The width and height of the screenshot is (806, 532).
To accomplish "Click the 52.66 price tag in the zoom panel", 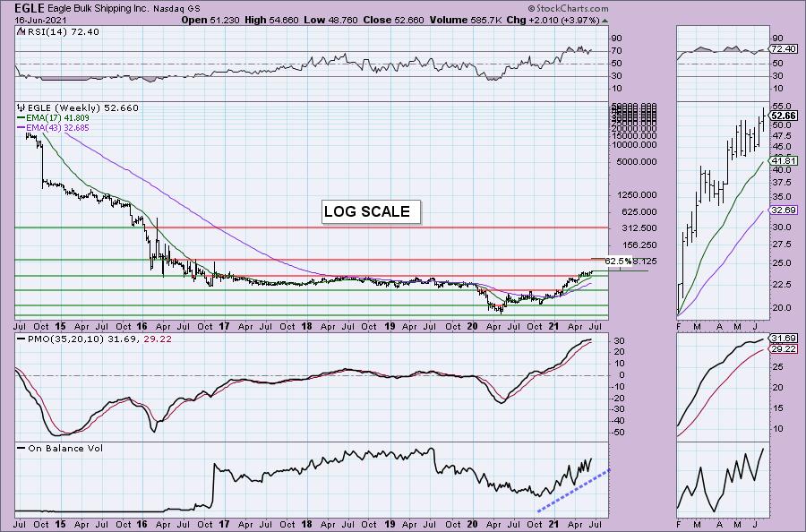I will (785, 116).
